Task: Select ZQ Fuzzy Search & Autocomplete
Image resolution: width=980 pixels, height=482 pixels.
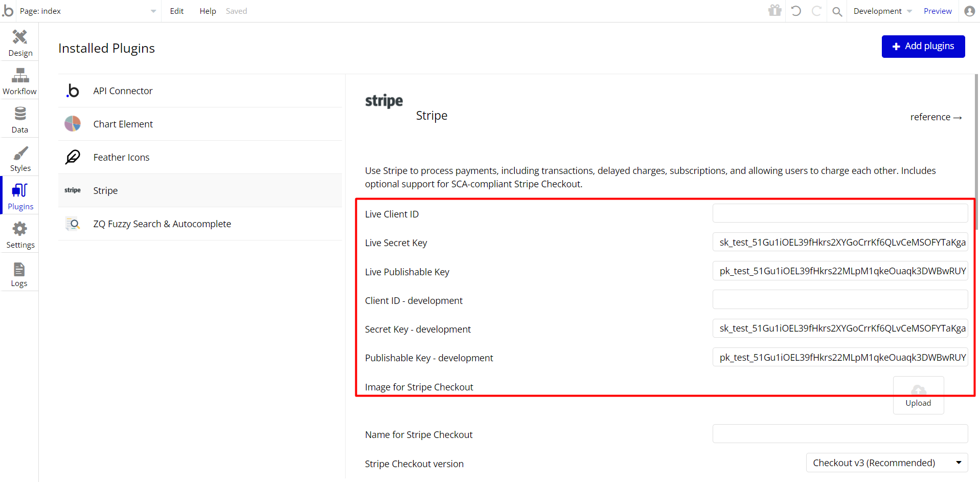Action: 200,224
